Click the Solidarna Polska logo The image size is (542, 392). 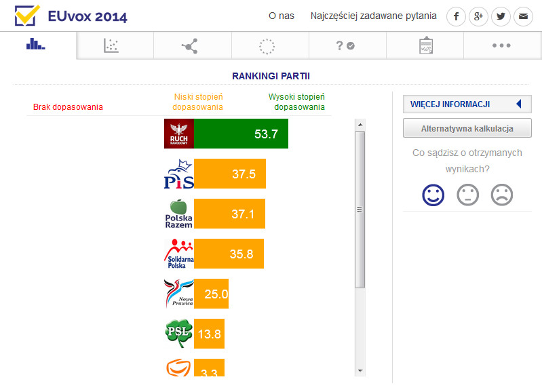coord(179,254)
